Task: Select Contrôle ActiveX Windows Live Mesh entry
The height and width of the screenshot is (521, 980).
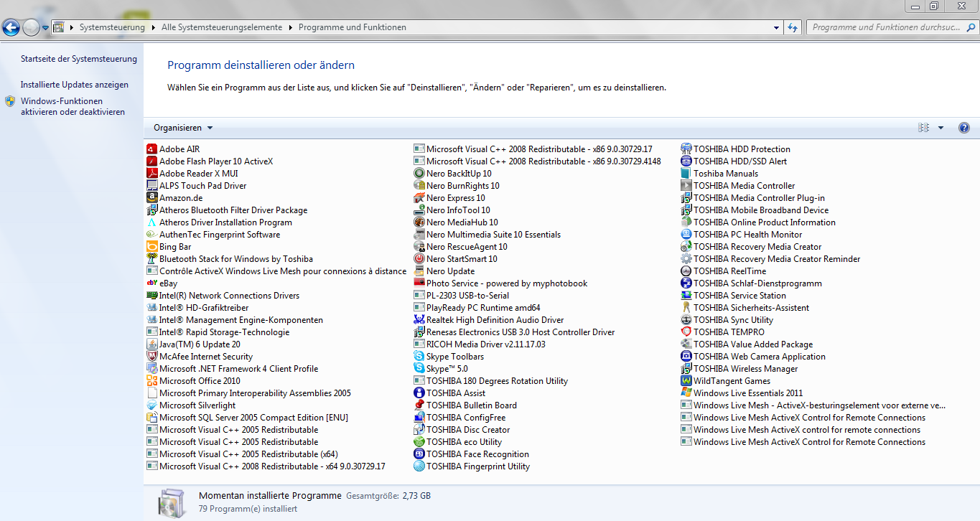Action: tap(276, 271)
